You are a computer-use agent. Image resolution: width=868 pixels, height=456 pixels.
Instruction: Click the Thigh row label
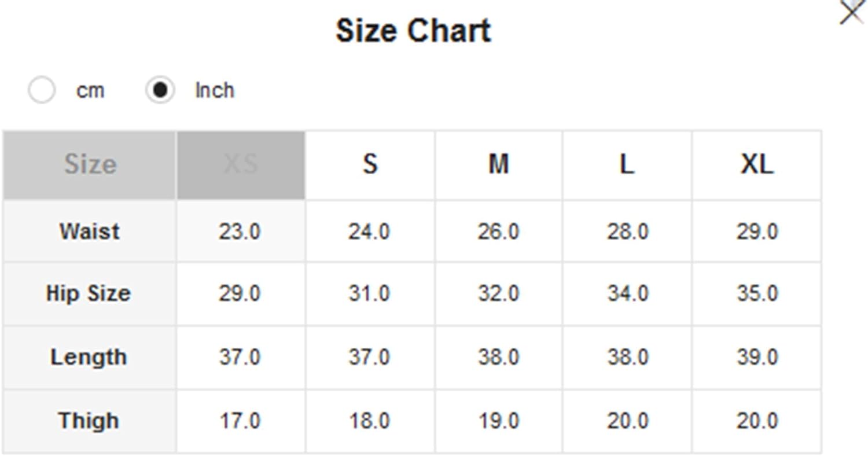tap(90, 421)
